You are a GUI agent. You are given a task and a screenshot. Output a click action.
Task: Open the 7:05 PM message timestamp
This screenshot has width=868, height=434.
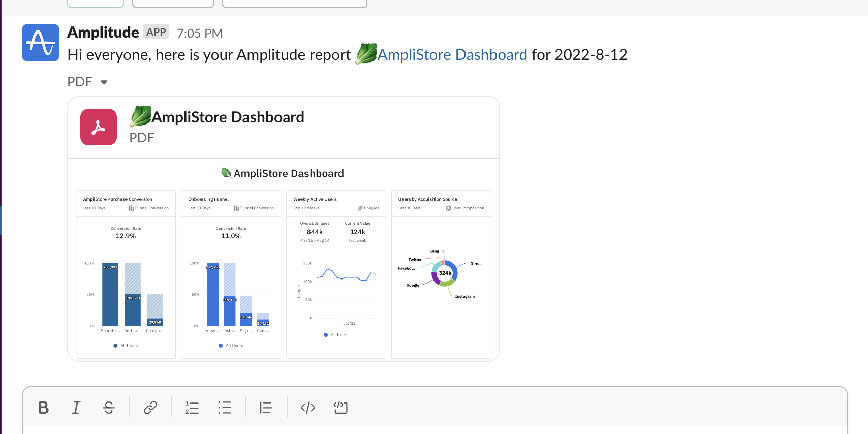click(200, 34)
